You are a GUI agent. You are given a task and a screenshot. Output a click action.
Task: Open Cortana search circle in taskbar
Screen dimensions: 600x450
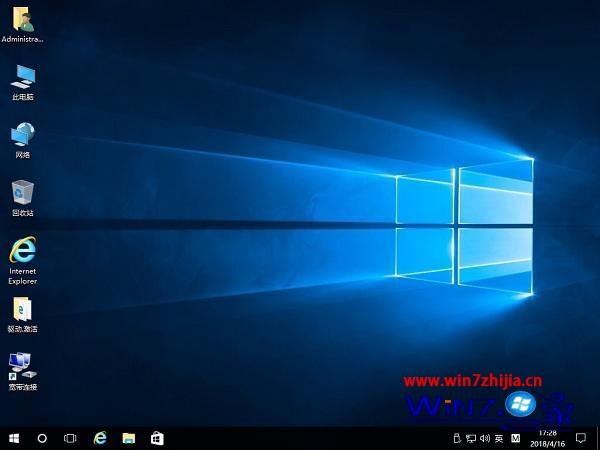click(x=42, y=438)
